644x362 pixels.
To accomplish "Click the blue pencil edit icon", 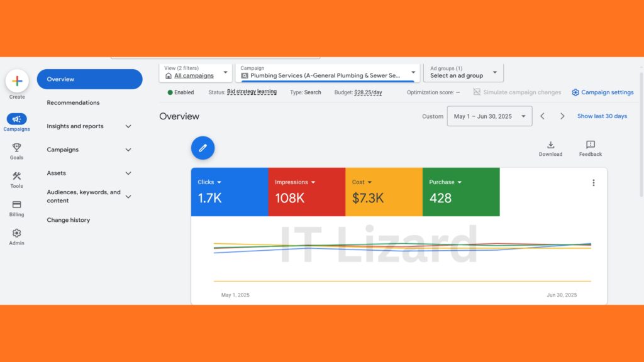I will (203, 147).
